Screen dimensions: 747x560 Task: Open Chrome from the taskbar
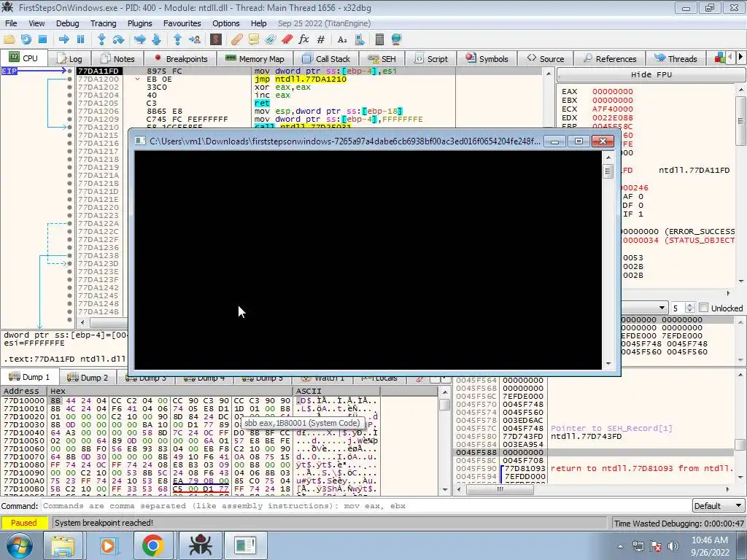[x=152, y=545]
